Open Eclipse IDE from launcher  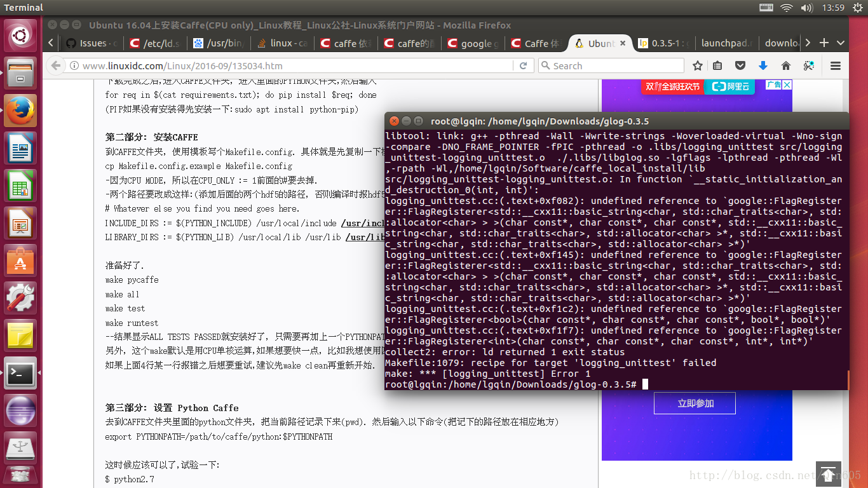click(21, 410)
